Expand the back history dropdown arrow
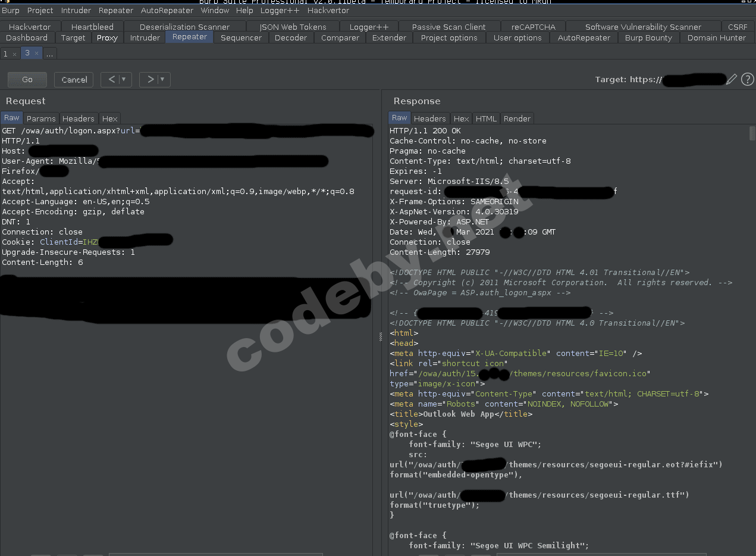Screen dimensions: 756x556 pyautogui.click(x=124, y=79)
